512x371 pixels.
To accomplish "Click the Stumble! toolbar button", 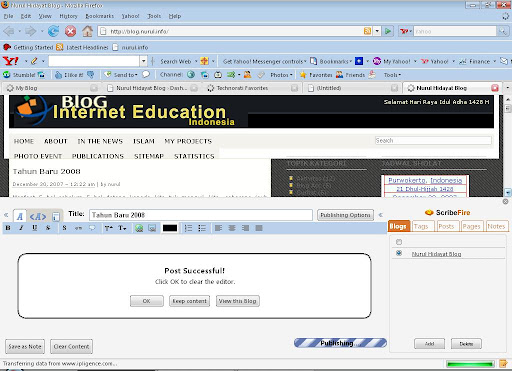I will (x=19, y=75).
